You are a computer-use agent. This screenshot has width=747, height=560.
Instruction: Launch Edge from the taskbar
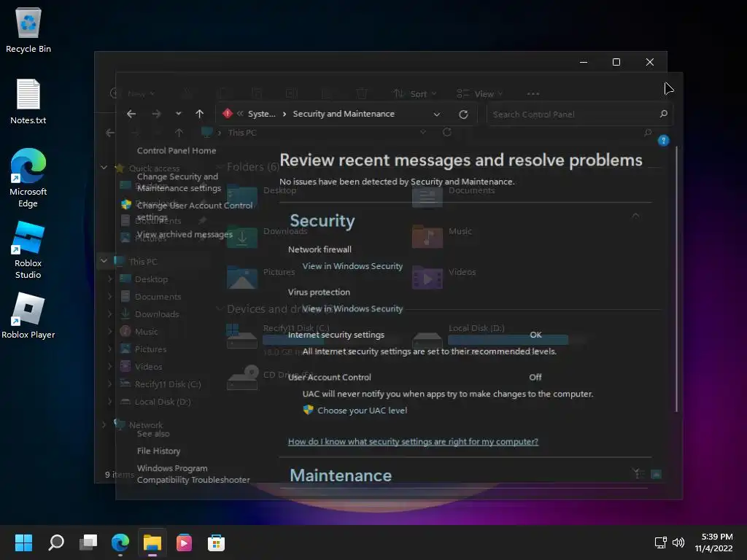point(120,542)
